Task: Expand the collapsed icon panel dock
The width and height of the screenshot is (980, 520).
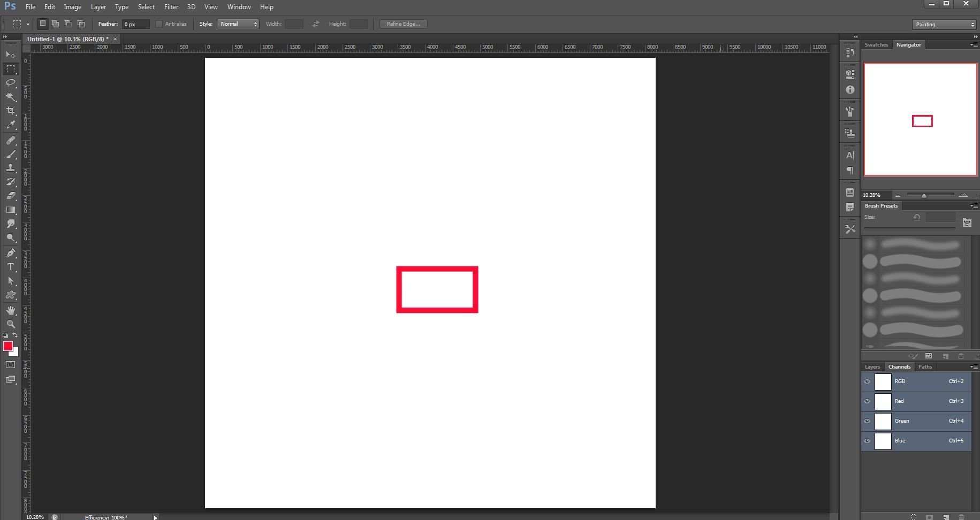Action: tap(855, 37)
